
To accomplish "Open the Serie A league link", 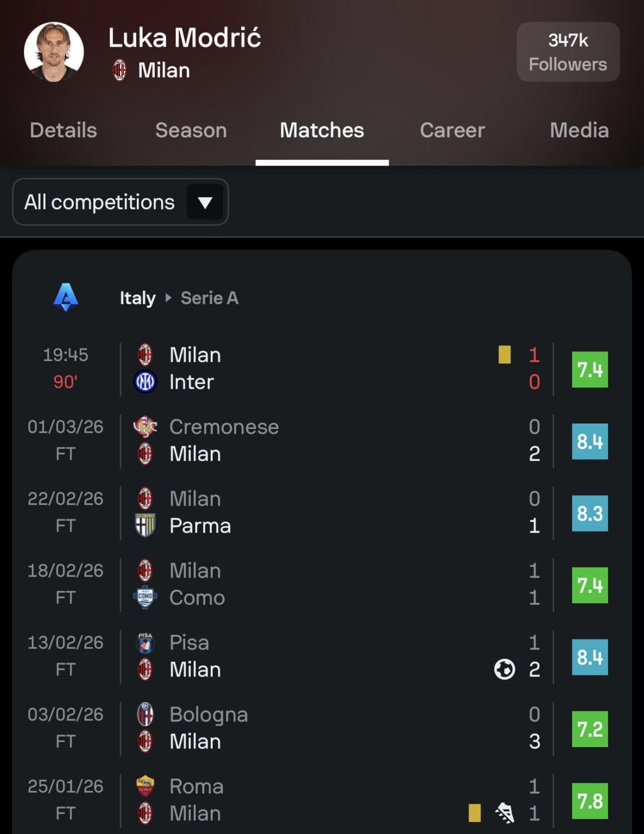I will click(x=209, y=298).
